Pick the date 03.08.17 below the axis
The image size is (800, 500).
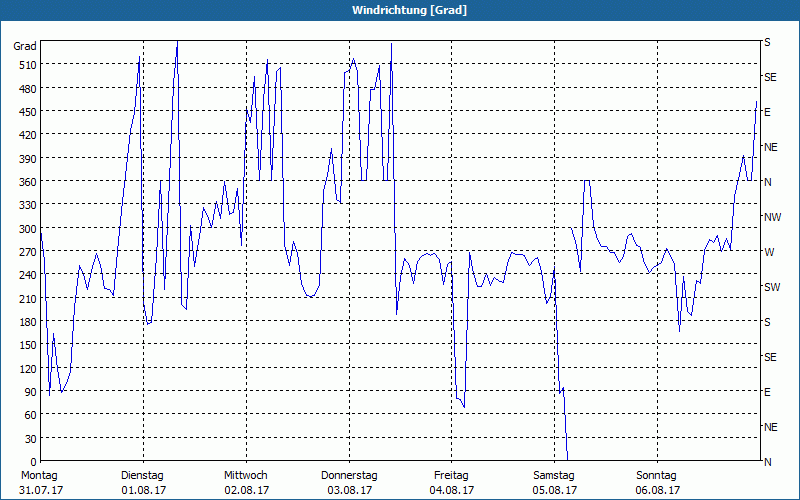(349, 490)
